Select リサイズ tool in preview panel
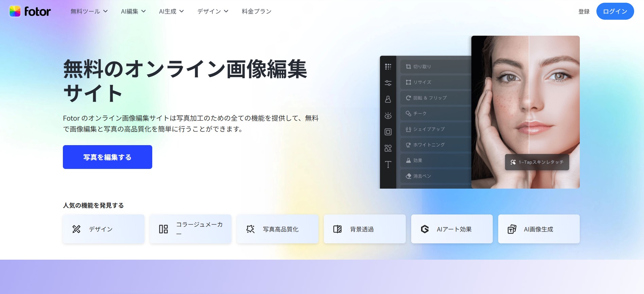Screen dimensions: 644x294 pyautogui.click(x=436, y=82)
